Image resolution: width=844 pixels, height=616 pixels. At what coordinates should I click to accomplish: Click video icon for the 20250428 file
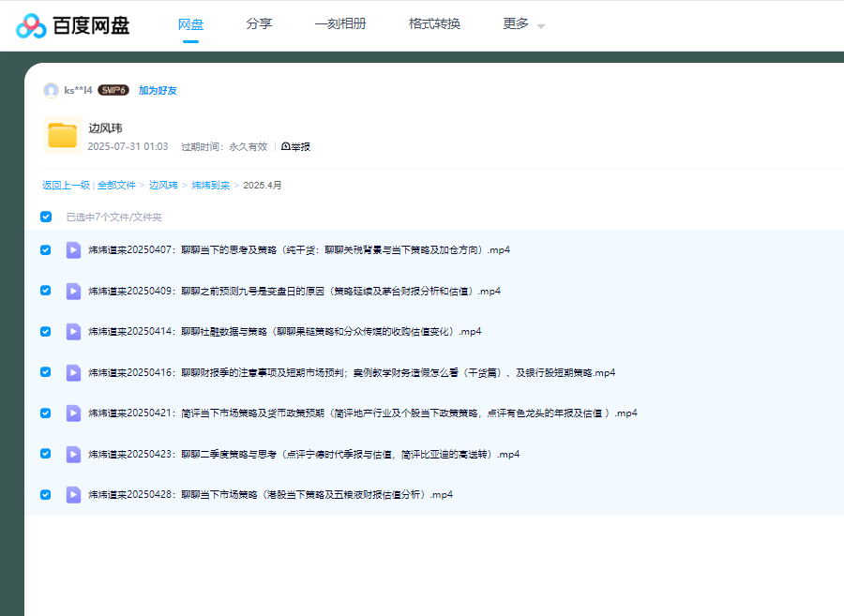(x=73, y=495)
